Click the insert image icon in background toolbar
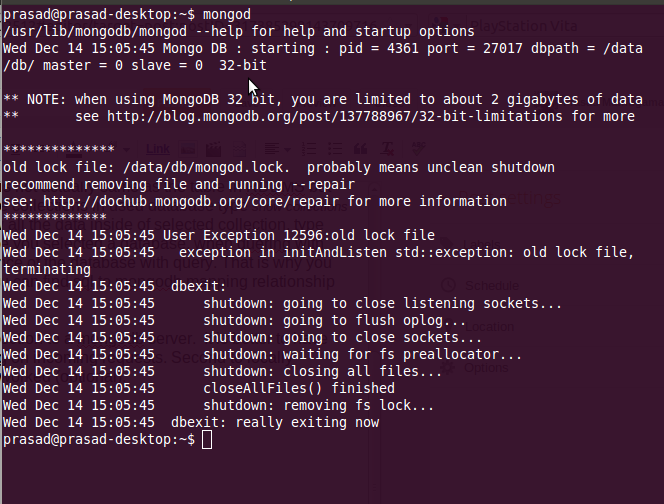Viewport: 664px width, 504px height. coord(188,149)
